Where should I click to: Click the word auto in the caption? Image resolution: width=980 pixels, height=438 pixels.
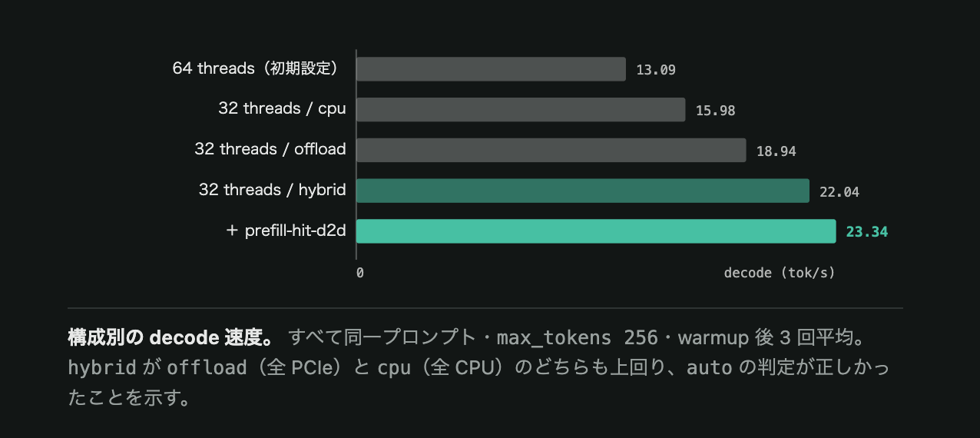(x=709, y=368)
